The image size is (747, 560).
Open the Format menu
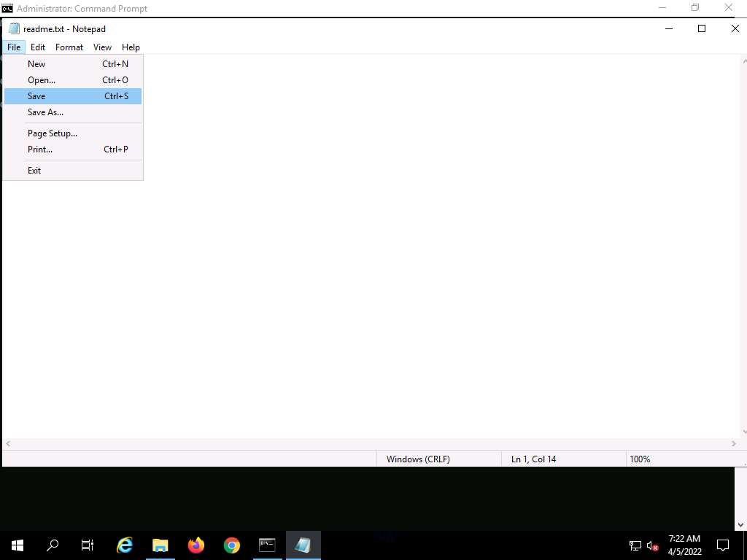[69, 47]
